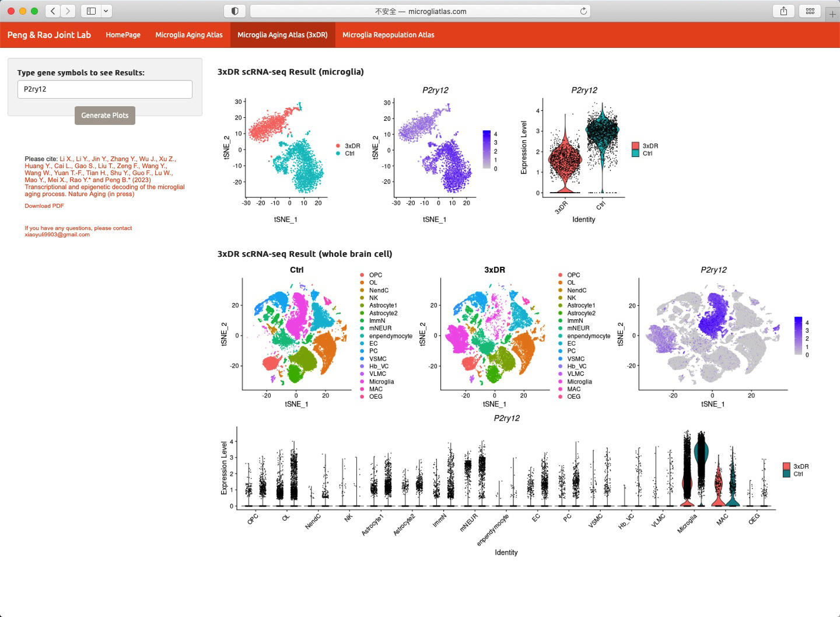Open the sidebar options dropdown chevron
This screenshot has height=617, width=840.
(x=106, y=11)
